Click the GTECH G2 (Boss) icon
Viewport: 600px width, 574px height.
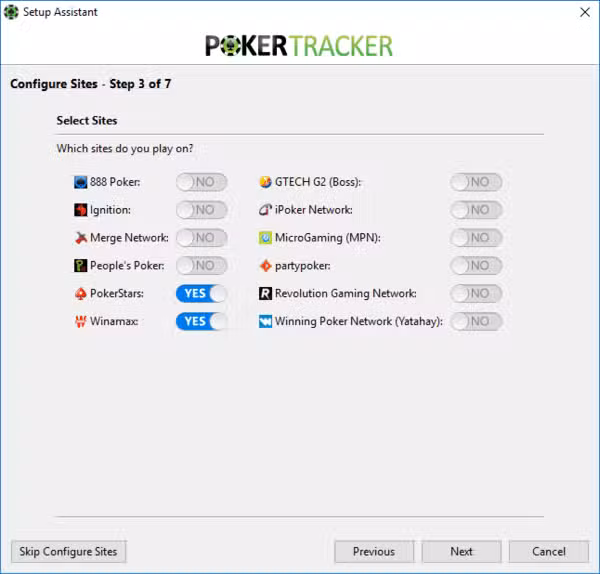point(265,182)
